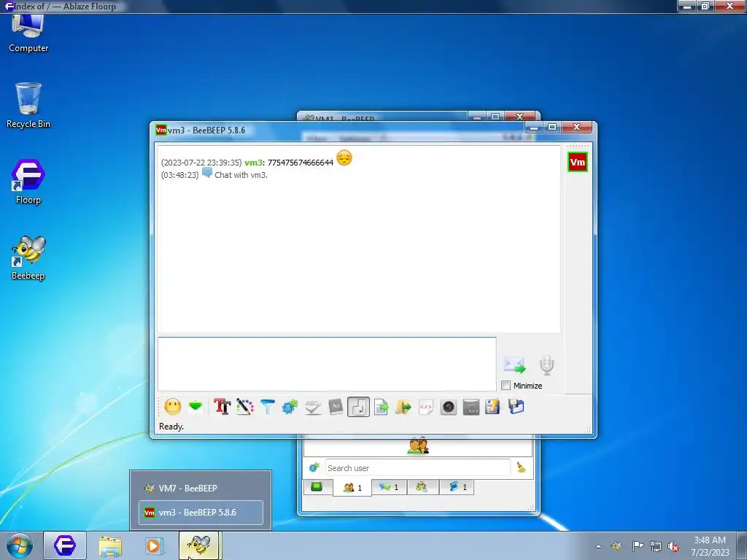Click the send folder arrow icon

pyautogui.click(x=403, y=407)
